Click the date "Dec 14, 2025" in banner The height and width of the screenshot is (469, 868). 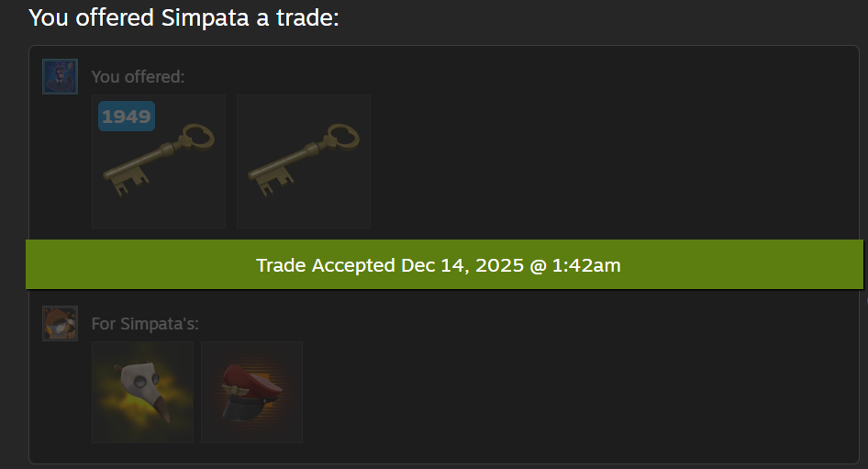tap(462, 265)
